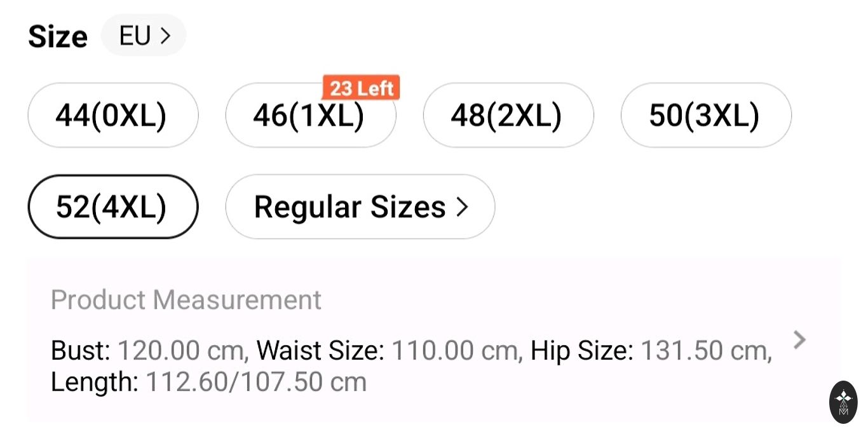Click the Bust 120.00 cm value

[x=182, y=351]
